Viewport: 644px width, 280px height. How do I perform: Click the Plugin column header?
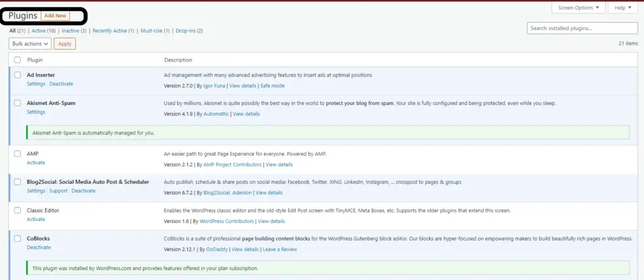(35, 60)
